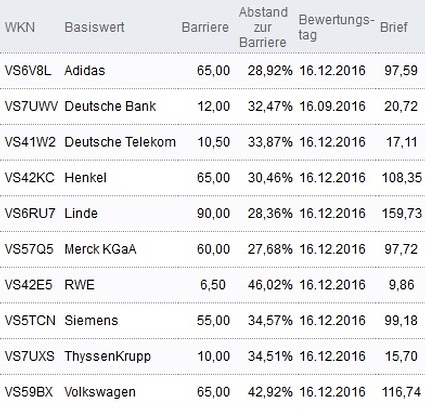This screenshot has height=409, width=425.
Task: Select the RWE basiswert name
Action: point(79,285)
